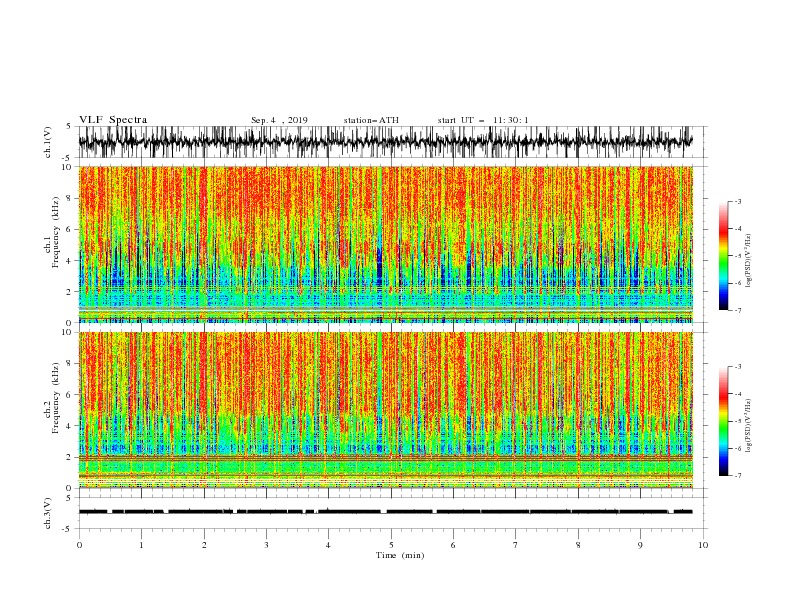Click the '4' kHz tick on ch.1 frequency axis
The width and height of the screenshot is (792, 612).
tap(70, 261)
